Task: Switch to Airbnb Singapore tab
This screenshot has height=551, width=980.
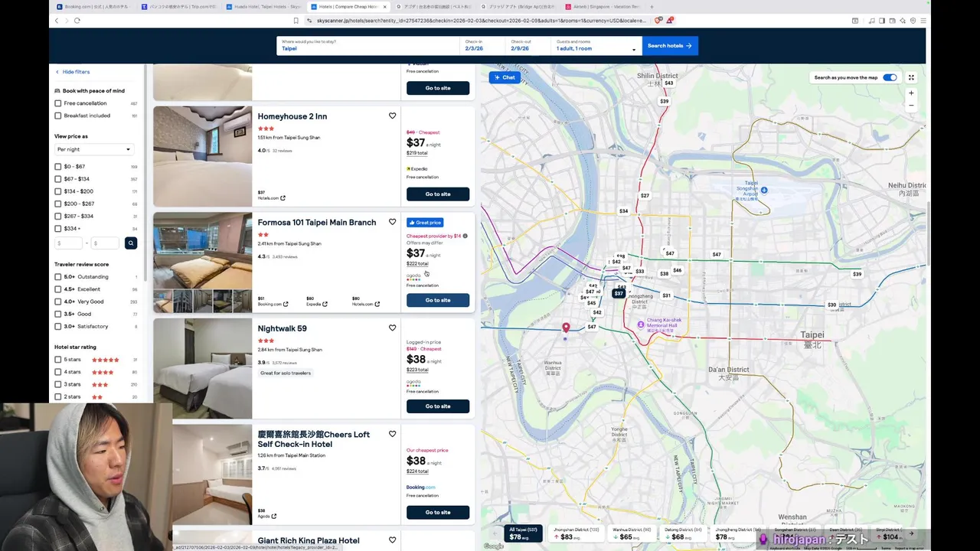Action: [603, 6]
